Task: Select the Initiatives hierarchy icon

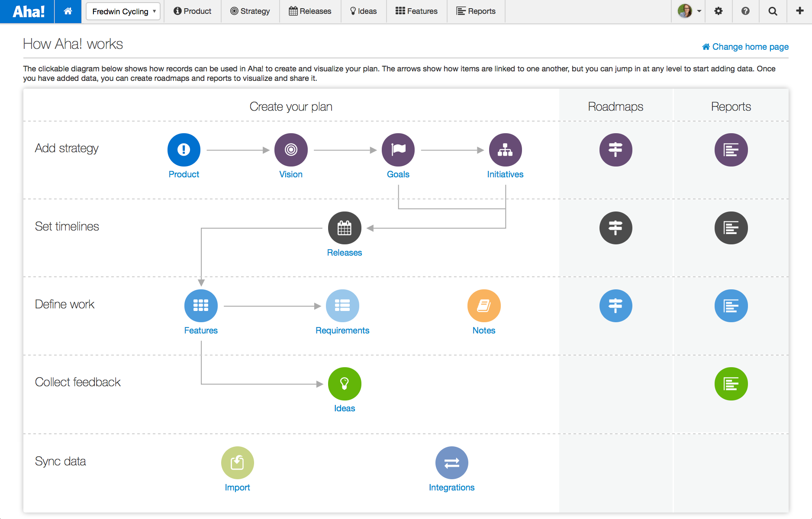Action: tap(505, 150)
